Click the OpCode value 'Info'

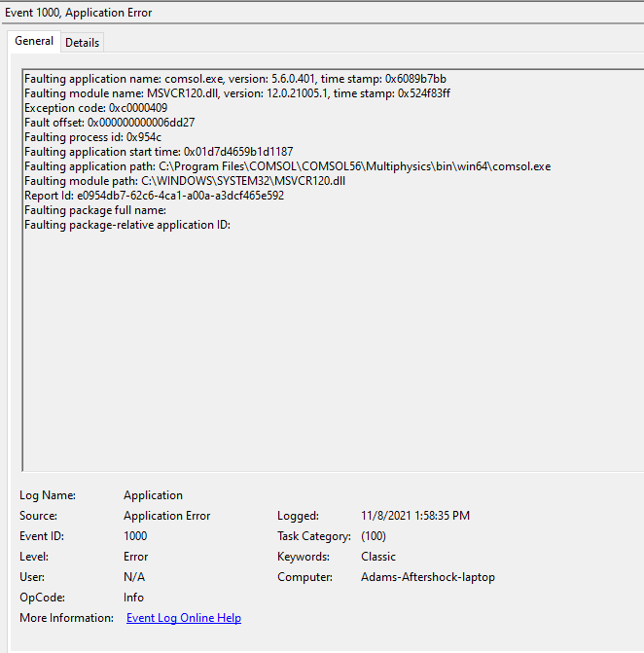coord(133,598)
